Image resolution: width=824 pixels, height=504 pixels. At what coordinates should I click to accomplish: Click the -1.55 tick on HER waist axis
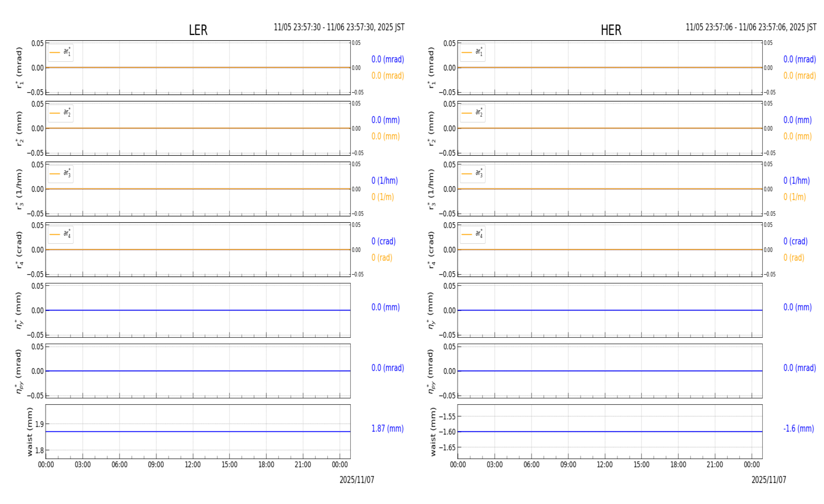[x=448, y=416]
